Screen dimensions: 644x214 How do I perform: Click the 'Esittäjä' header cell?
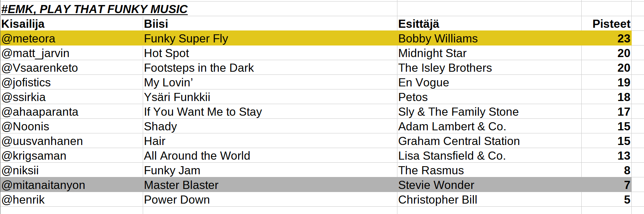[x=419, y=24]
